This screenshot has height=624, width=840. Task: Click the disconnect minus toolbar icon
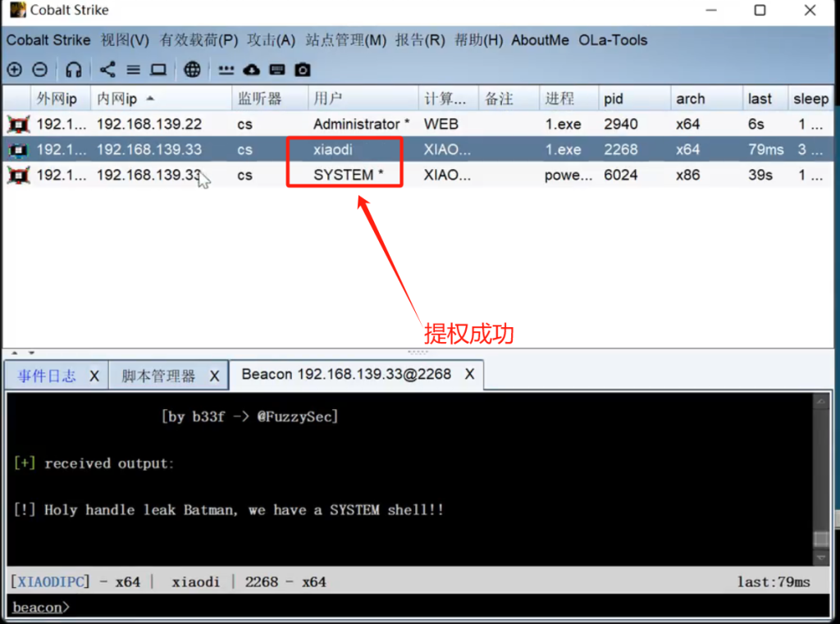coord(39,70)
